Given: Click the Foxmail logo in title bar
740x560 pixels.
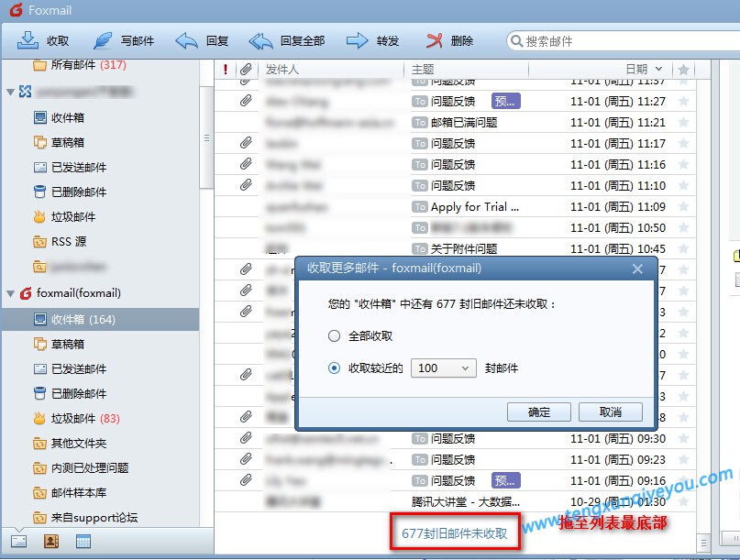Looking at the screenshot, I should point(16,9).
